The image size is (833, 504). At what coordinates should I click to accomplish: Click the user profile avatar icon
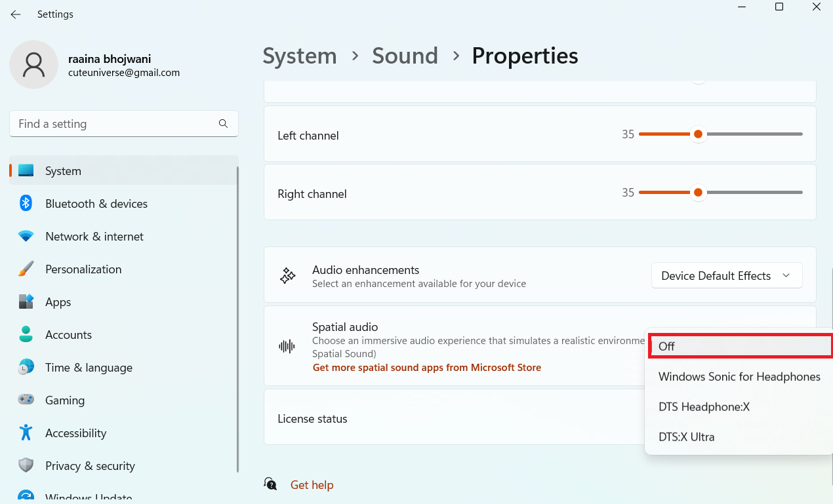pyautogui.click(x=33, y=65)
